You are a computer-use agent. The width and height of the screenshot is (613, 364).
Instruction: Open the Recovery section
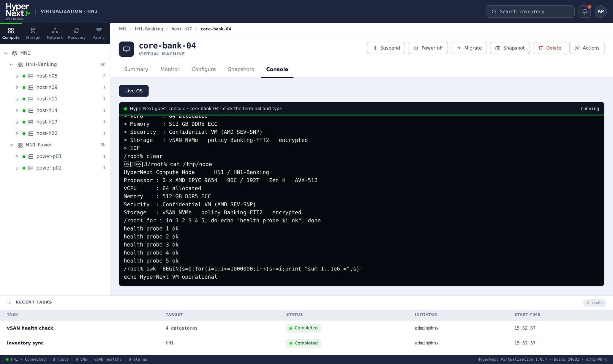(77, 34)
